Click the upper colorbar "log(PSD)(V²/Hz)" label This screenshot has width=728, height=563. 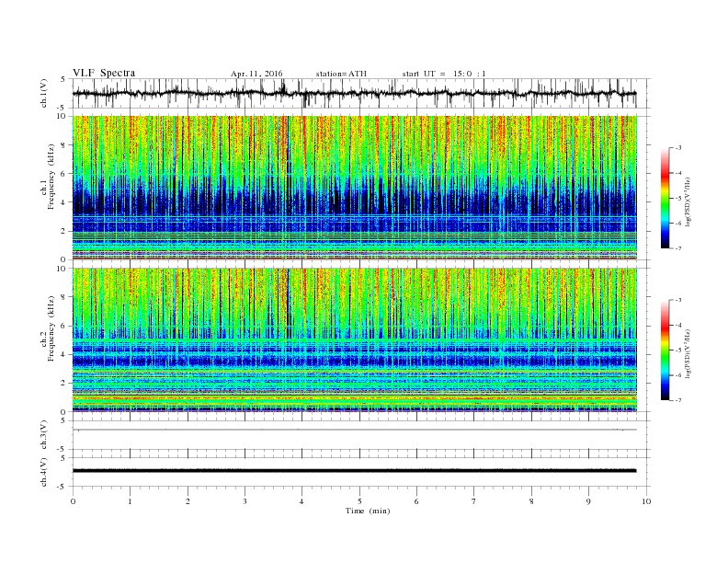688,202
